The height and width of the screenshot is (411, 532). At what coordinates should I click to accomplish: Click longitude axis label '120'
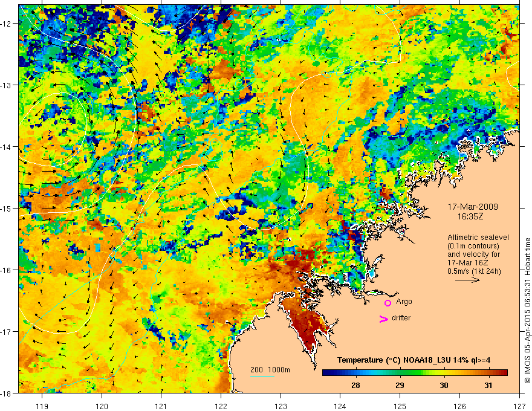pos(102,406)
